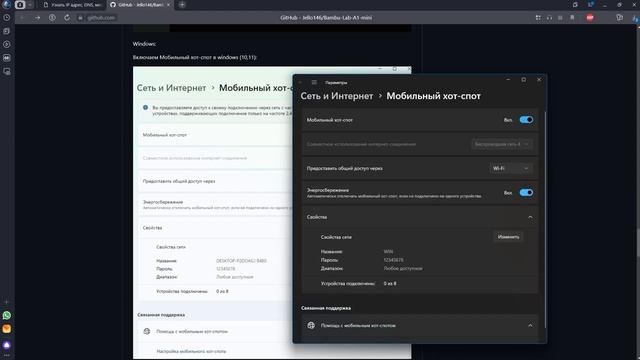Open the orange mail sidebar icon
This screenshot has width=640, height=360.
(x=7, y=329)
